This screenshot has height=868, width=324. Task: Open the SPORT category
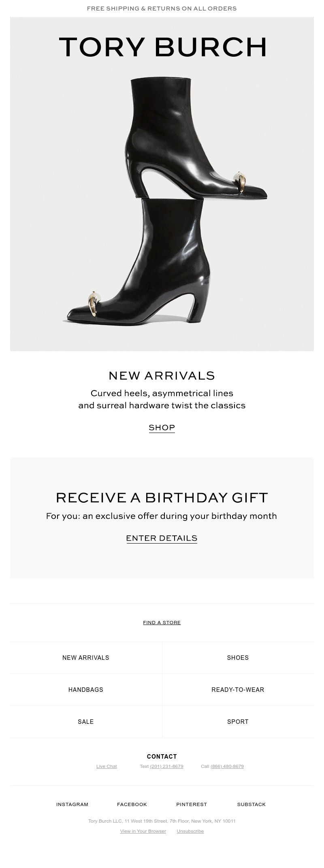238,722
